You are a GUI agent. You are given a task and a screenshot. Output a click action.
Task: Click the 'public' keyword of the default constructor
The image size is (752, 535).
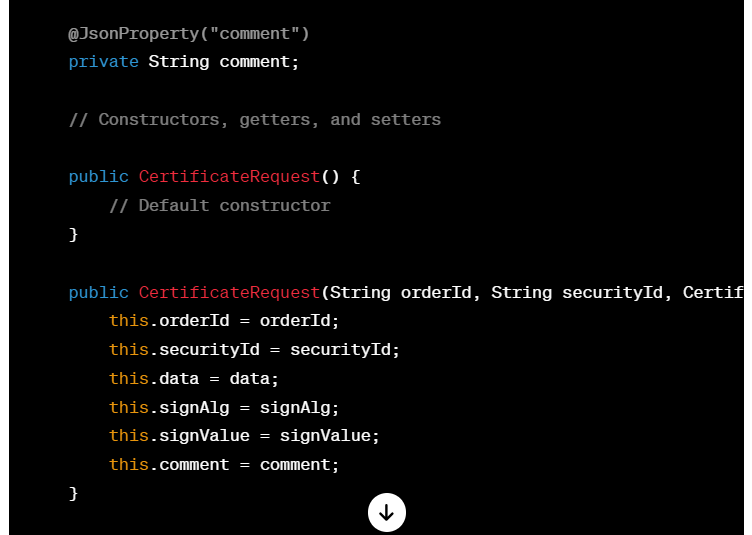[98, 177]
